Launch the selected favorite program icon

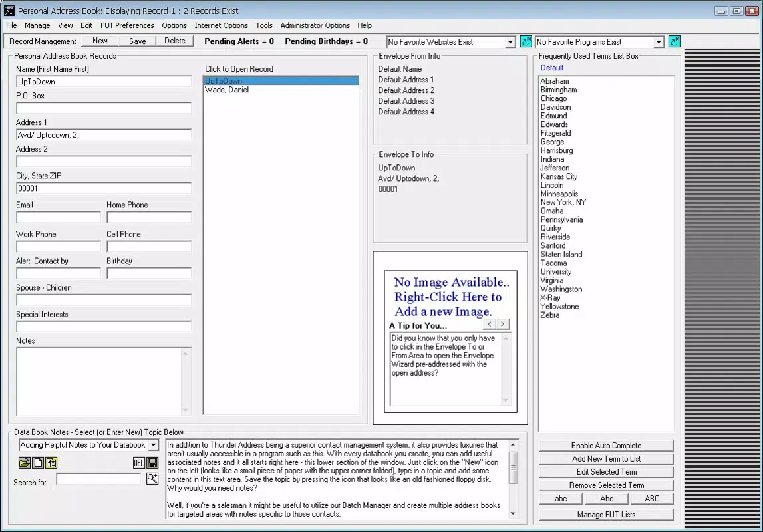coord(674,42)
